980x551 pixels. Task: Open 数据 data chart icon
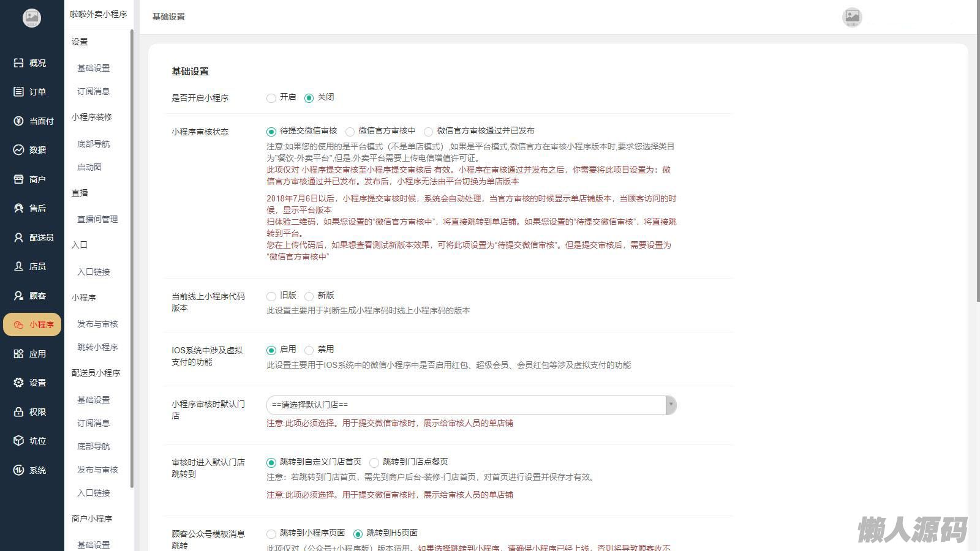tap(18, 150)
